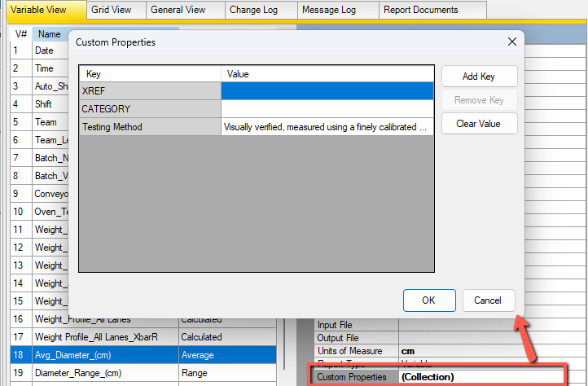Select the Testing Method value cell

327,127
